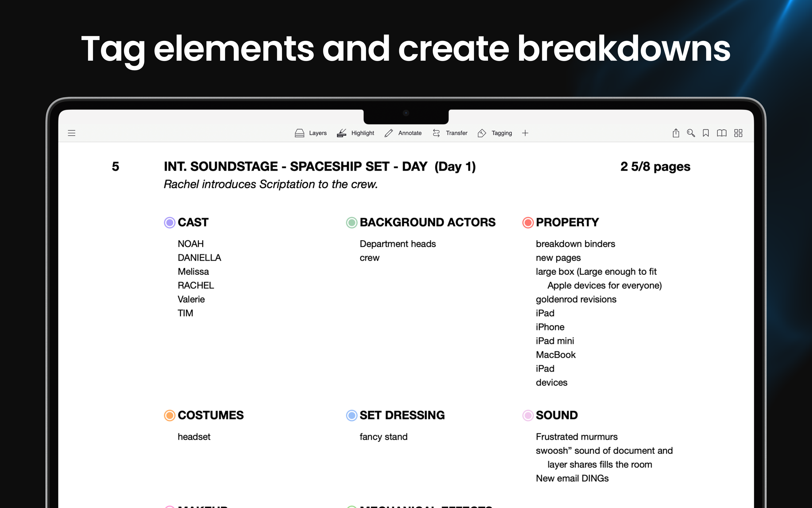Screen dimensions: 812x508
Task: Click the plus add-tool button
Action: pyautogui.click(x=525, y=133)
